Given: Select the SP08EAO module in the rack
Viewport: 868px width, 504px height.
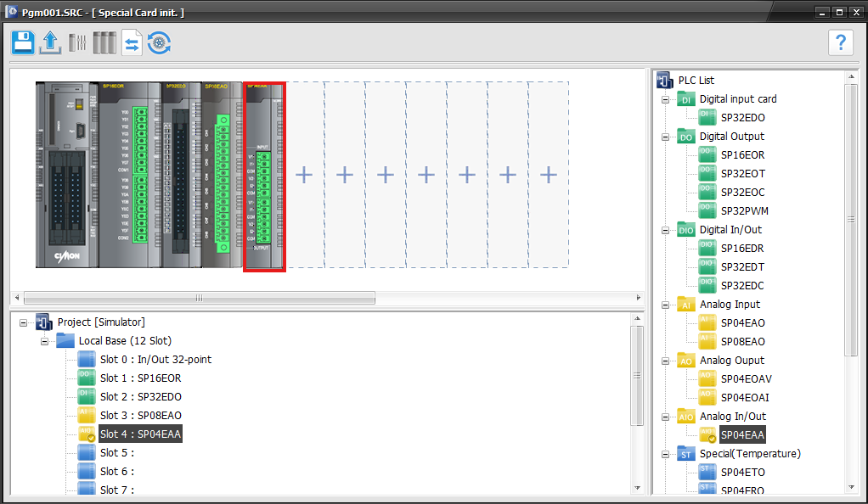Looking at the screenshot, I should tap(223, 175).
